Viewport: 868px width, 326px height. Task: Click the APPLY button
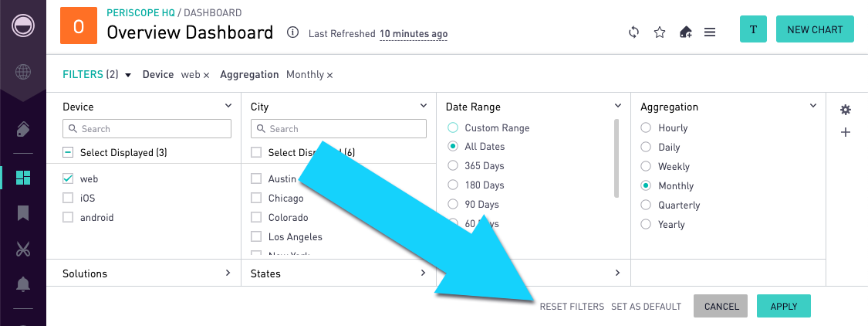tap(783, 307)
